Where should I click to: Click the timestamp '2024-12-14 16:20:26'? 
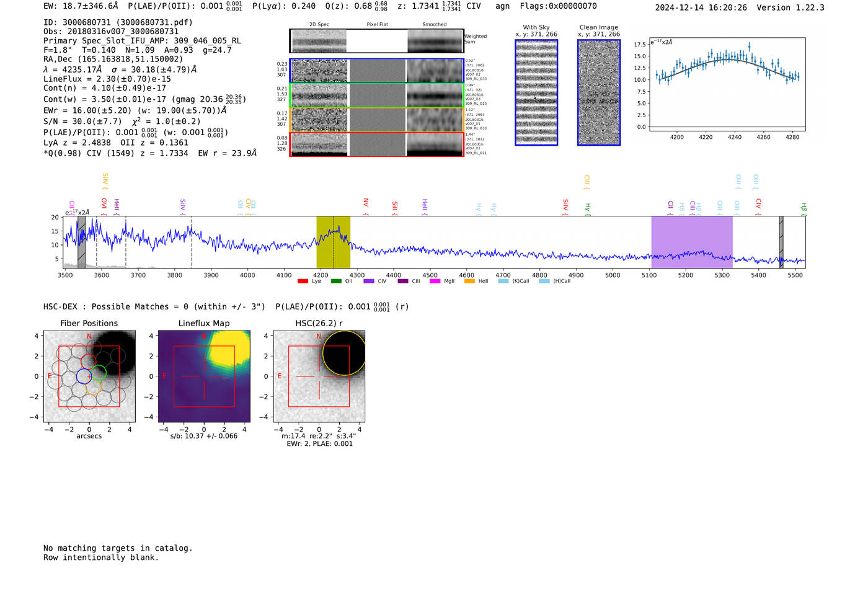coord(701,8)
